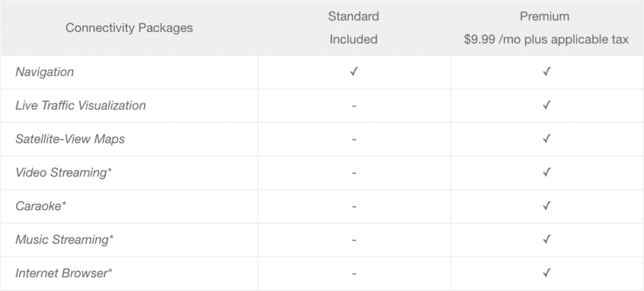Click the Video Streaming* row label
This screenshot has width=644, height=291.
(64, 172)
